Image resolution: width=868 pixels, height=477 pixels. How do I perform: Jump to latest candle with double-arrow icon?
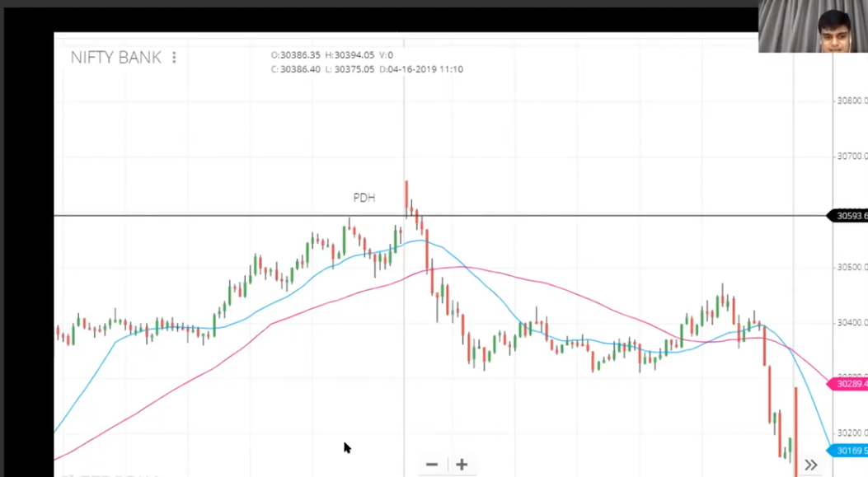(x=811, y=465)
